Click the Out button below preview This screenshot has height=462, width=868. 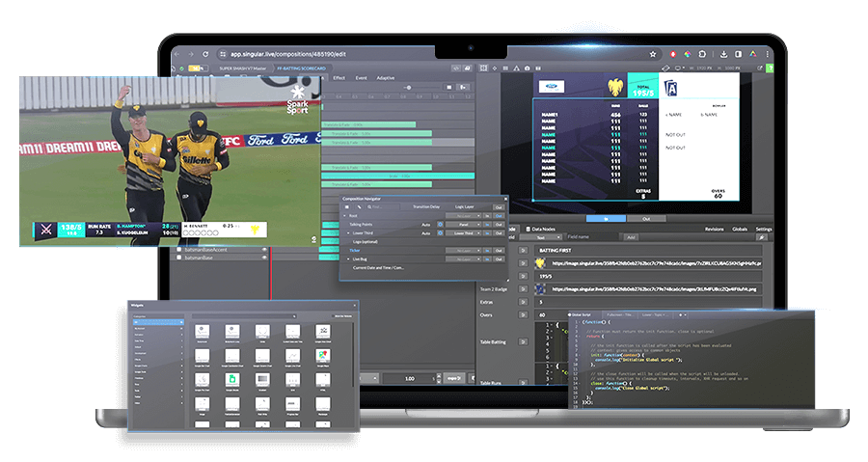[646, 219]
